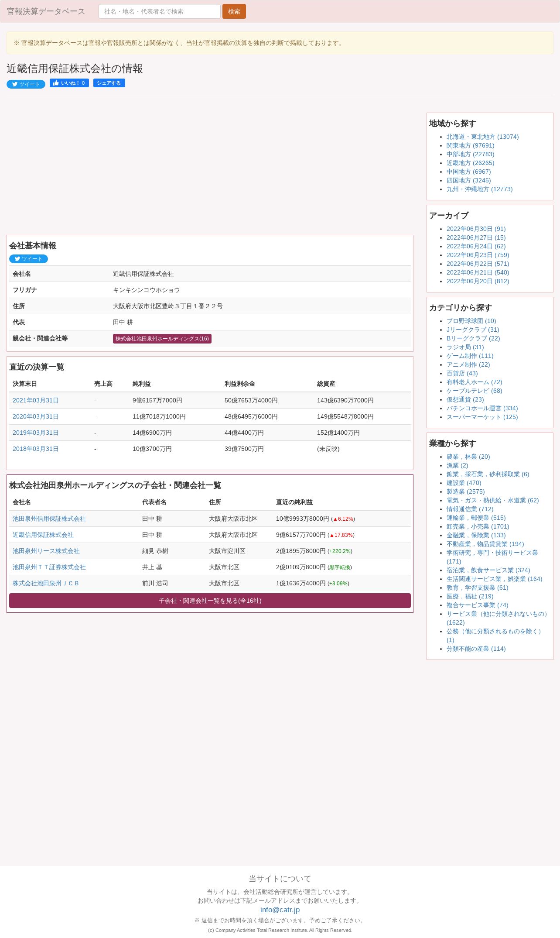
Task: Browse the 情報通信業 industry listings
Action: click(470, 509)
